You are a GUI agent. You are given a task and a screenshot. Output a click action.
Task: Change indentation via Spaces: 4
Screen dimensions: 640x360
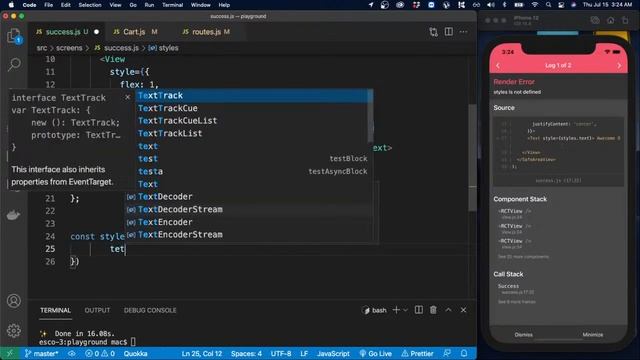point(246,353)
